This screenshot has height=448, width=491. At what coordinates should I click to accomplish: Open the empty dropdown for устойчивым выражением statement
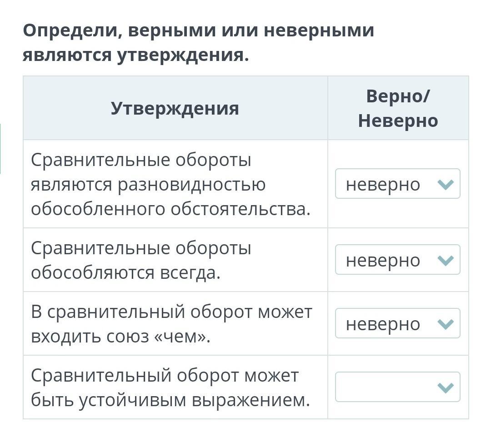(x=397, y=387)
